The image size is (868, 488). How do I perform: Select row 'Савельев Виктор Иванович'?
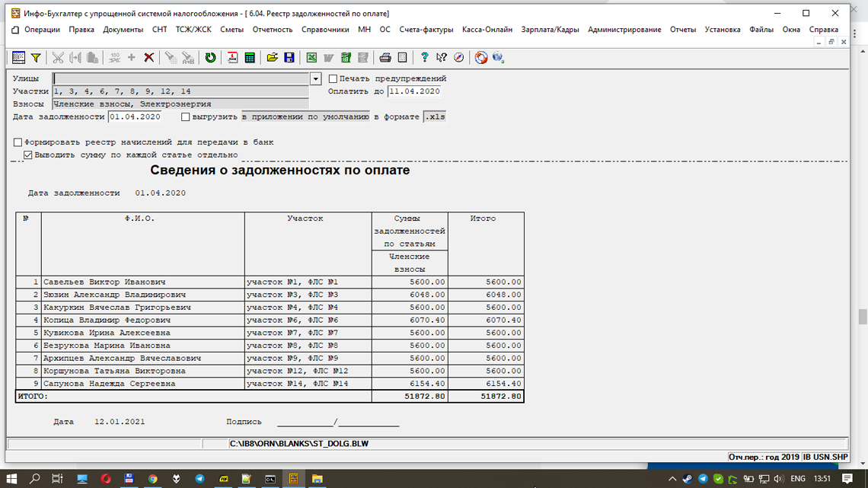[270, 282]
